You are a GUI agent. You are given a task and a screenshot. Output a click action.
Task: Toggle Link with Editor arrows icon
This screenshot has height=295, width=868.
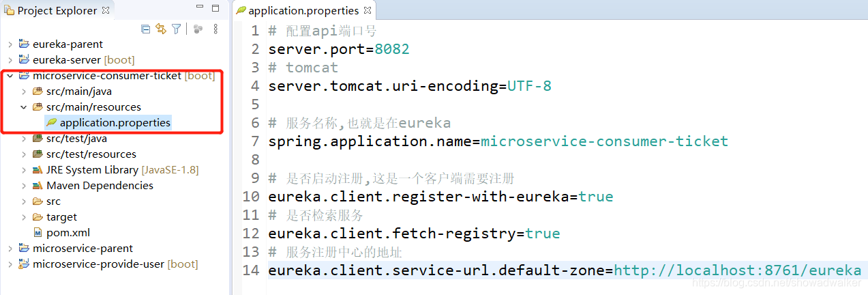tap(161, 29)
